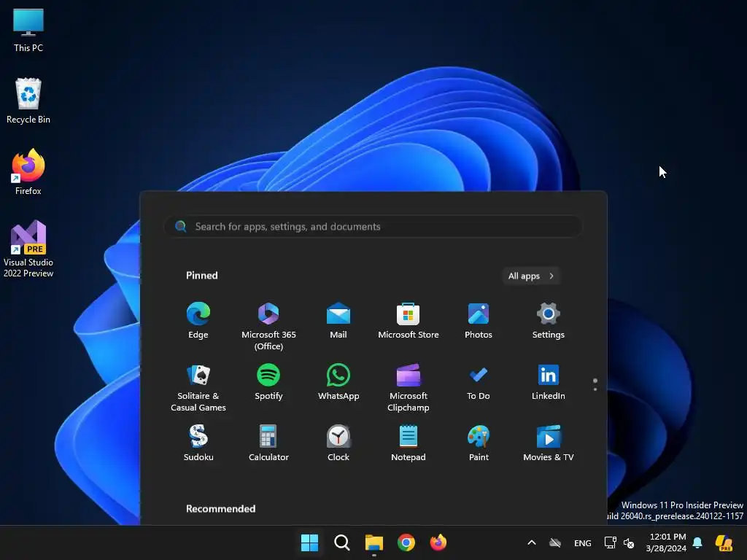
Task: Click the All apps button
Action: pos(531,276)
